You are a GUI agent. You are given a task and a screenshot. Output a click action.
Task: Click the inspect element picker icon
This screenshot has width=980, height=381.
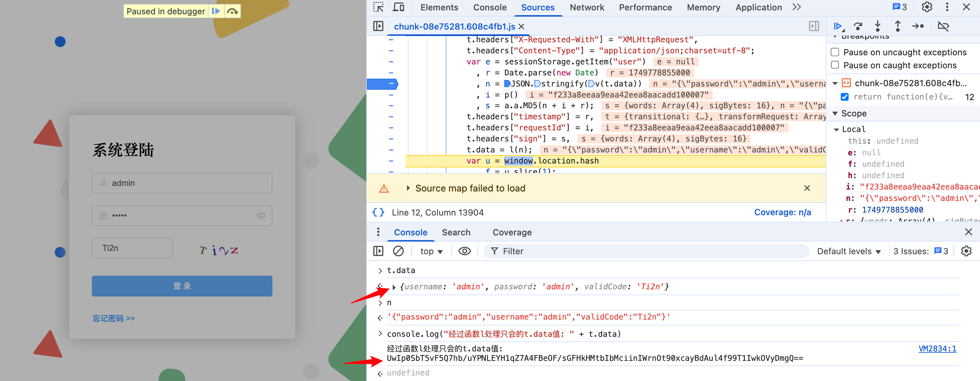[378, 7]
